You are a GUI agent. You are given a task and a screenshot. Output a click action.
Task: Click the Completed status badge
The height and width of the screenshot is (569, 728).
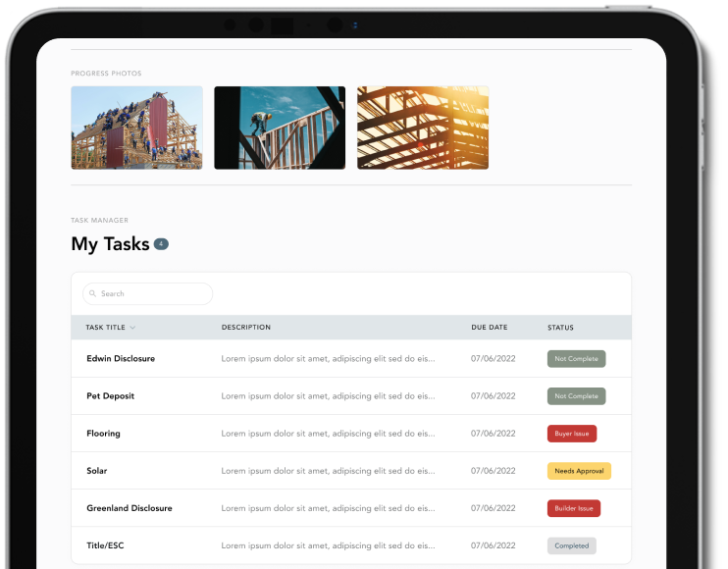point(572,545)
